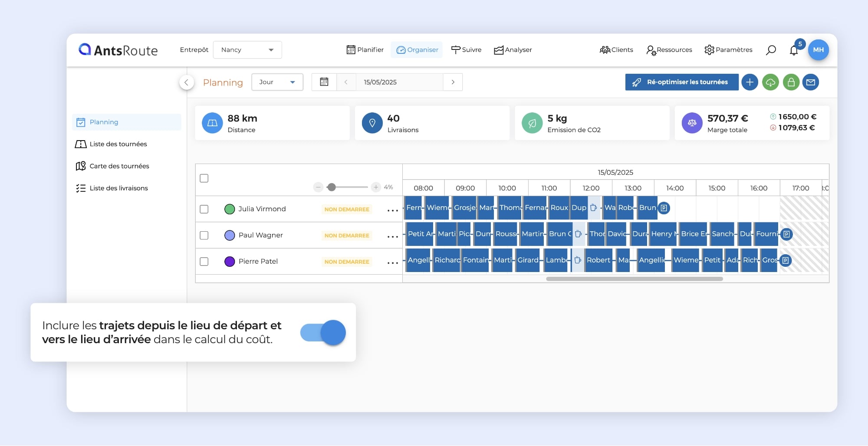Click Julia Virmond's break coffee-cup icon
Screen dimensions: 868x446
[x=594, y=208]
